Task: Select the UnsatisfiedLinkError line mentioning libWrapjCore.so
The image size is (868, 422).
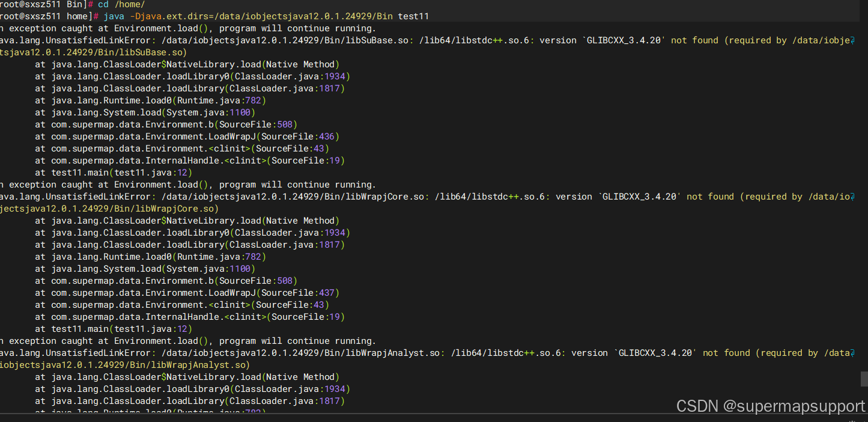Action: (426, 197)
